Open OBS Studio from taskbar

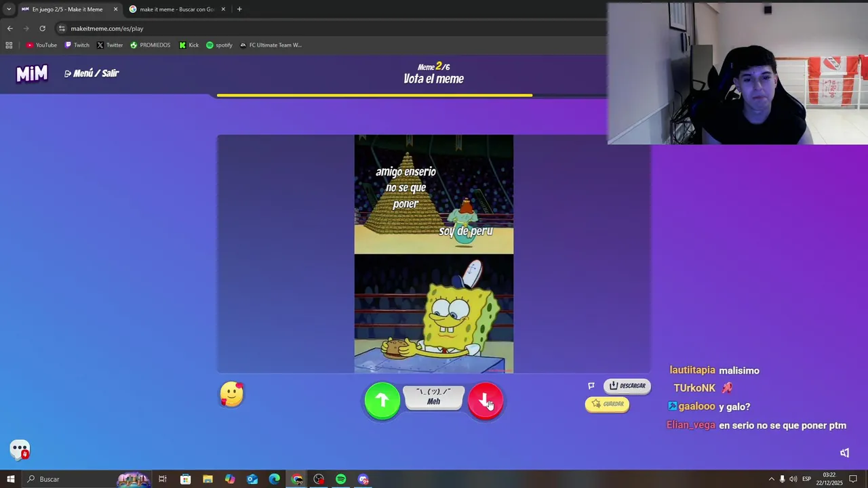tap(319, 479)
